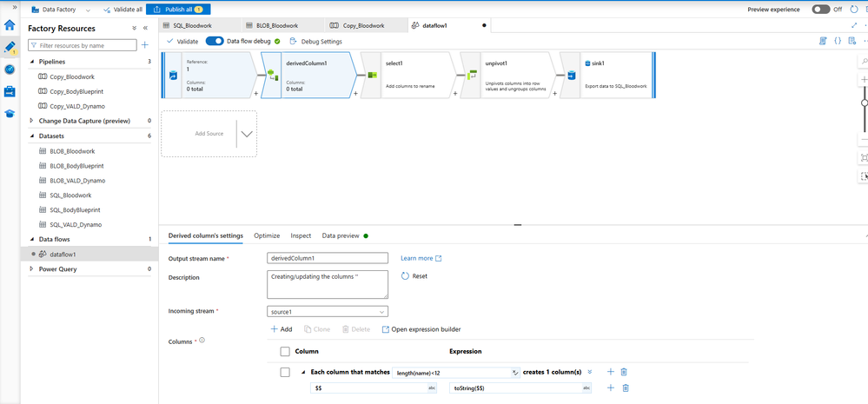Toggle the Preview experience switch

pyautogui.click(x=820, y=10)
